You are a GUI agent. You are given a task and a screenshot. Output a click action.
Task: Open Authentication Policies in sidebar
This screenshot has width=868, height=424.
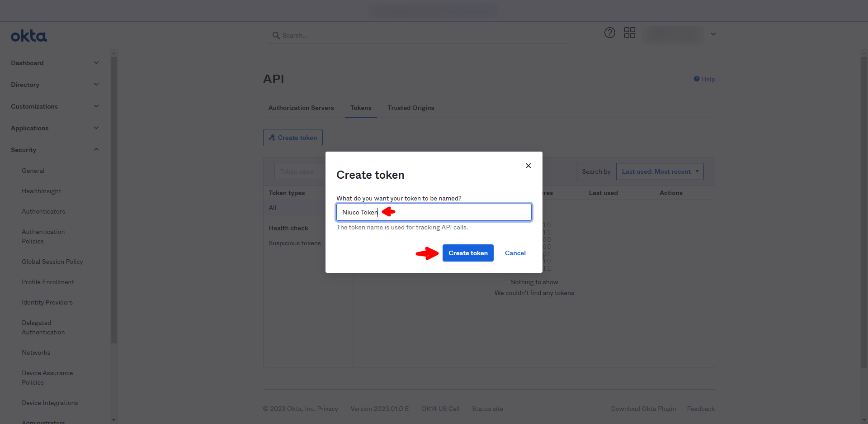tap(43, 237)
